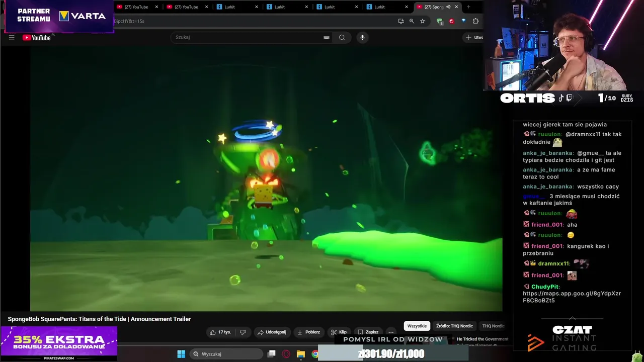Download the video with Pobierz
The width and height of the screenshot is (644, 362).
[308, 332]
